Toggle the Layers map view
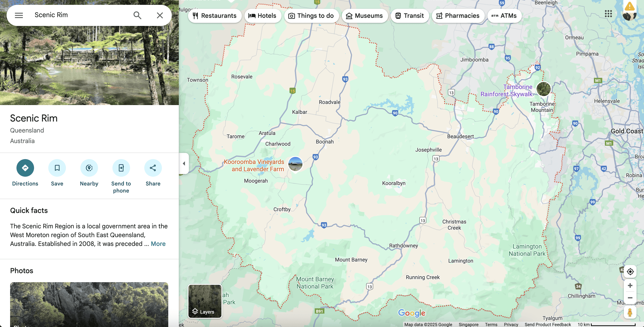Screen dimensions: 644x327 205,301
